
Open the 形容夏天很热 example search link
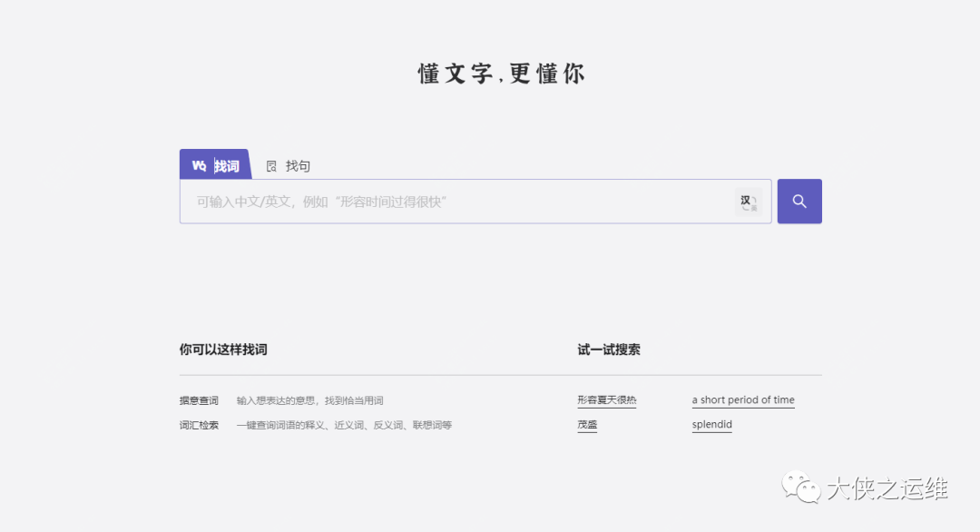606,400
